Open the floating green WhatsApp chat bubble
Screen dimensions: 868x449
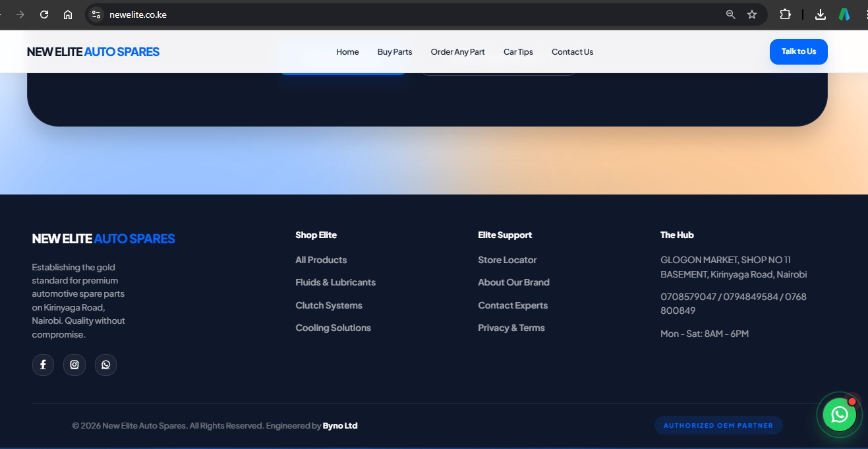(839, 415)
